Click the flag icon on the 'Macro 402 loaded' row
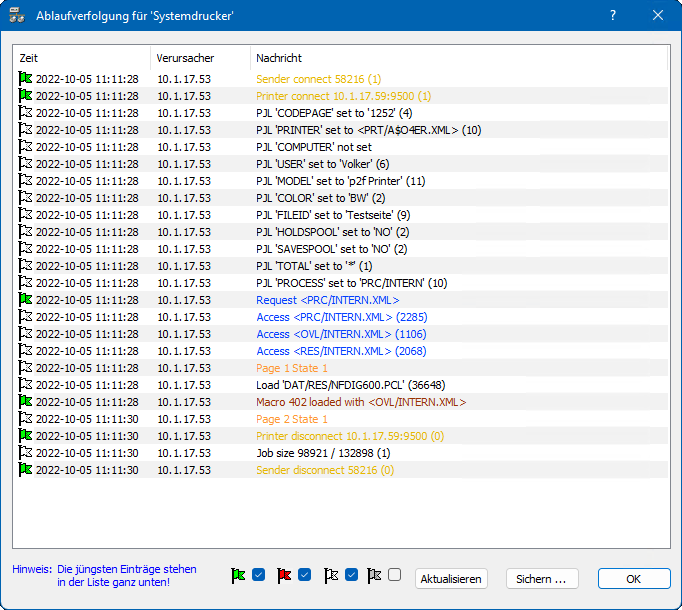Image resolution: width=682 pixels, height=610 pixels. [26, 402]
